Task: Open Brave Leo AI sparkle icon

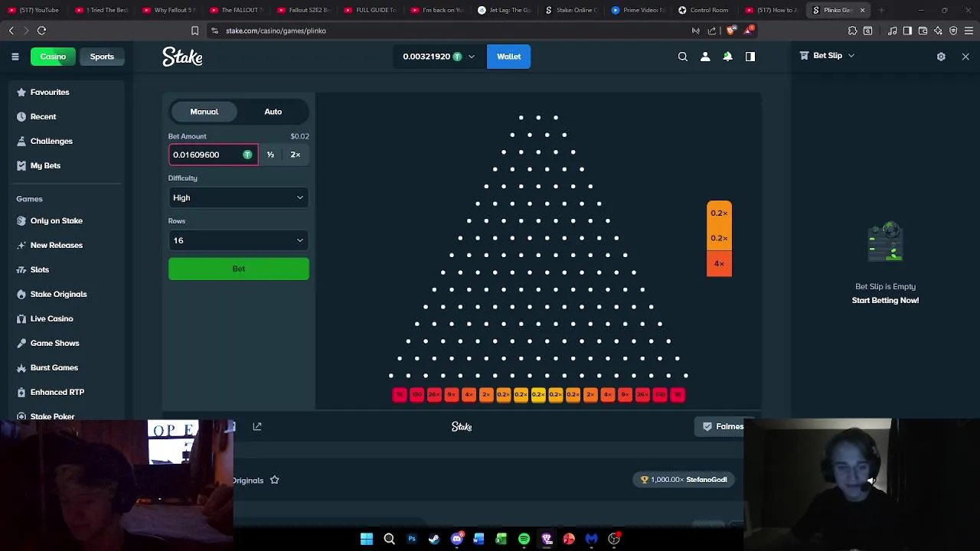Action: [938, 31]
